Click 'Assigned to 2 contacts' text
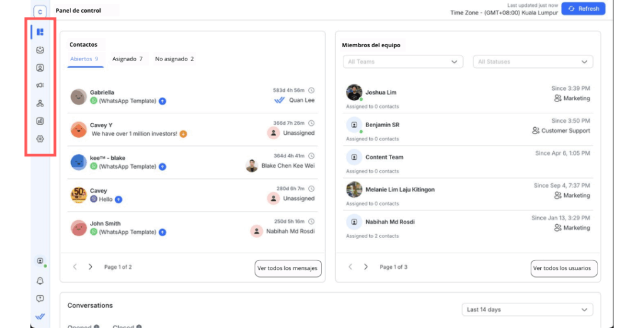The height and width of the screenshot is (328, 644). 372,236
